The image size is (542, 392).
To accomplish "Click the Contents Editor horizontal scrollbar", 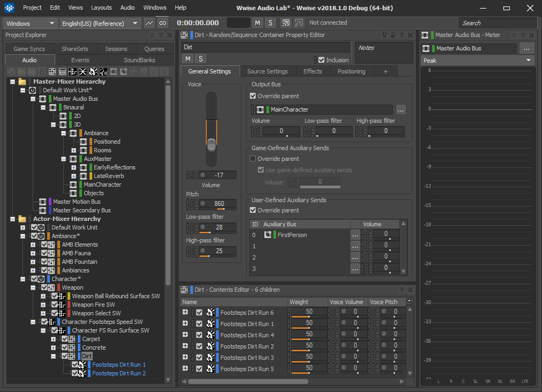I will click(248, 382).
